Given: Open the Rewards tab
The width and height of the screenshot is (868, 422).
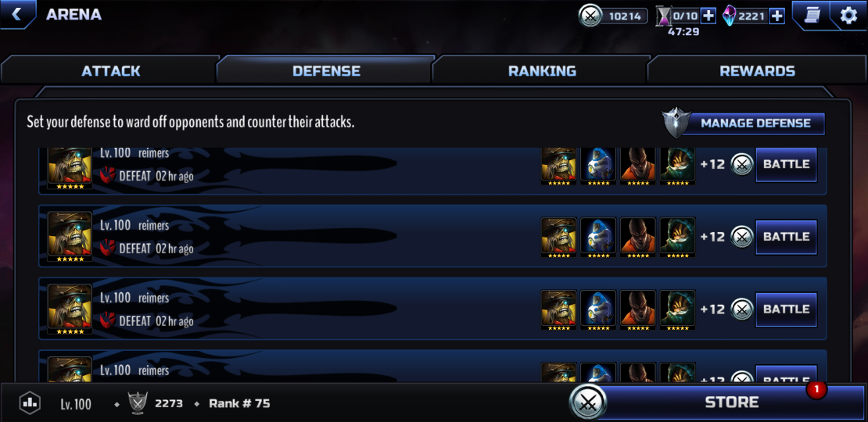Looking at the screenshot, I should (757, 71).
